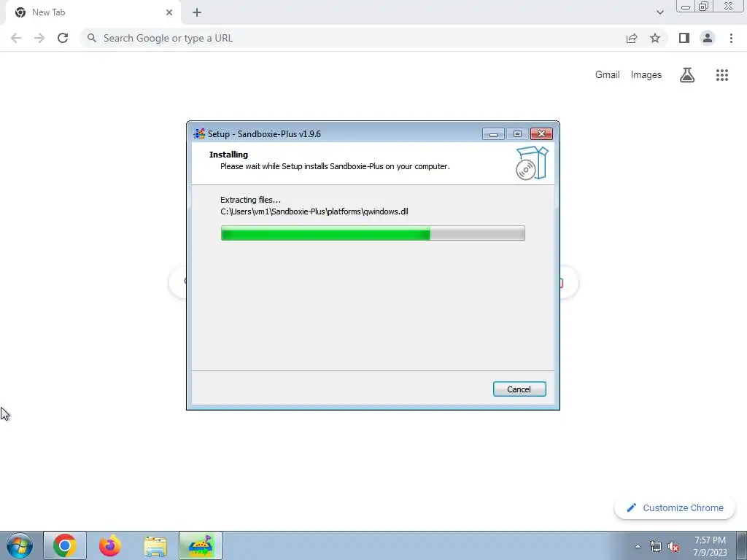747x560 pixels.
Task: Open the Chrome three-dot menu
Action: tap(731, 38)
